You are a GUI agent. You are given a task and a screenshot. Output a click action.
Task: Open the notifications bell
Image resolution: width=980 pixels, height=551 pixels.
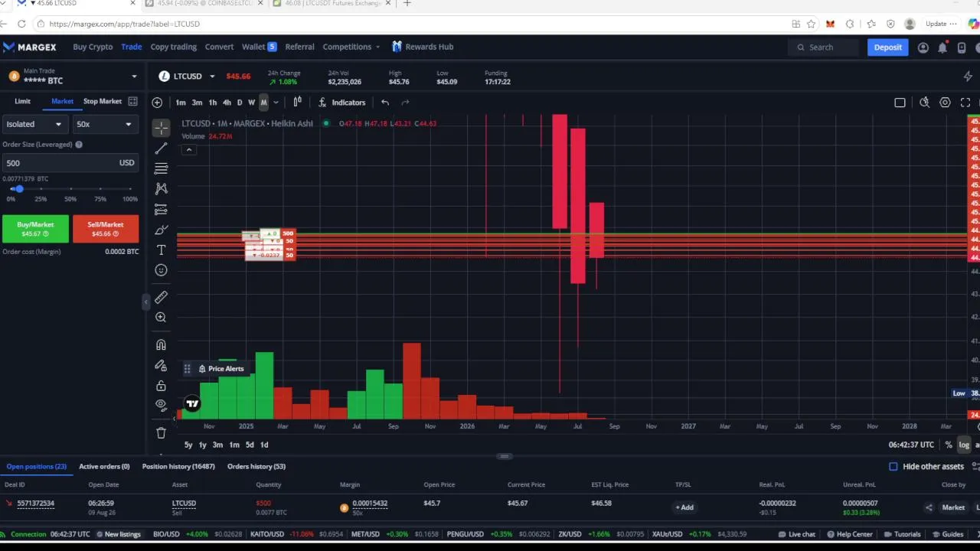coord(942,47)
